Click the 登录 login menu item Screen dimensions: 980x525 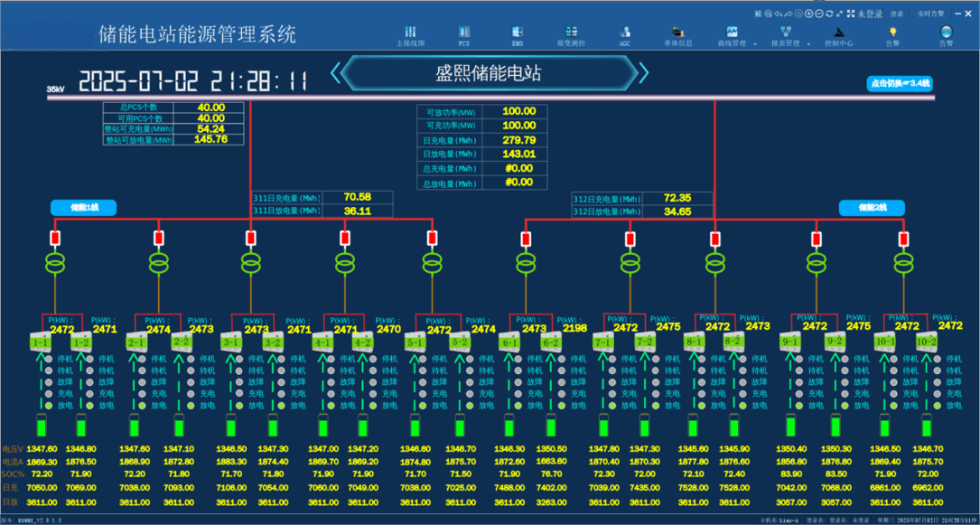[x=896, y=14]
